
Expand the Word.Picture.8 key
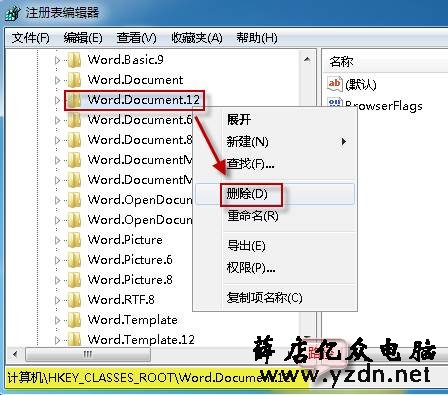57,280
